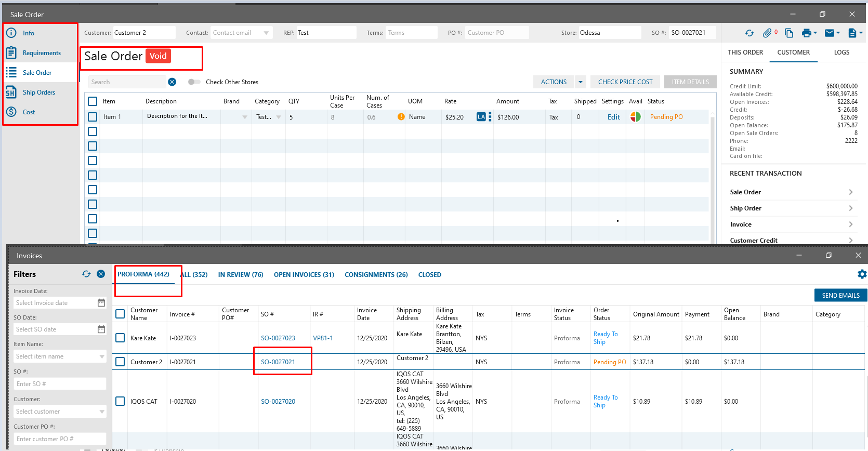868x451 pixels.
Task: Expand the Contact email dropdown
Action: click(x=266, y=33)
